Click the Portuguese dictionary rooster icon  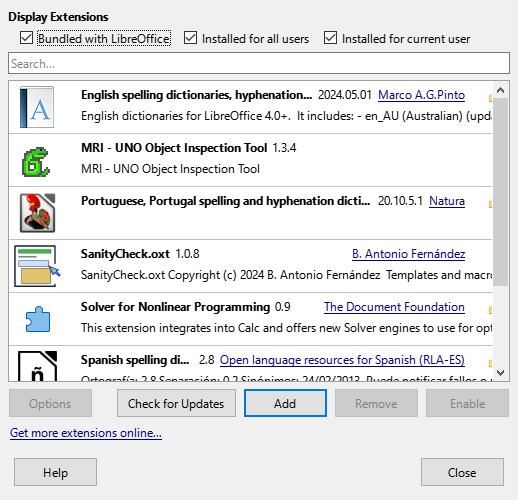point(37,213)
